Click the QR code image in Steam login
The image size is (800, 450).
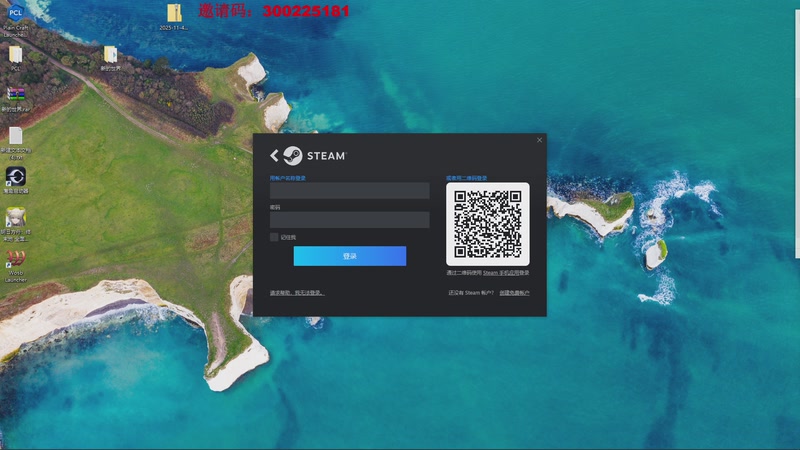point(488,224)
